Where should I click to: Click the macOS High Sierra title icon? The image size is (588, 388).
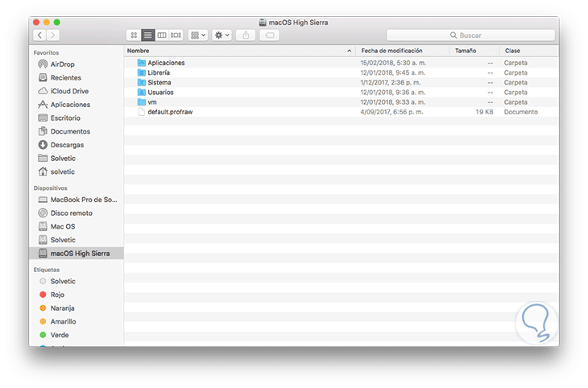pos(263,23)
